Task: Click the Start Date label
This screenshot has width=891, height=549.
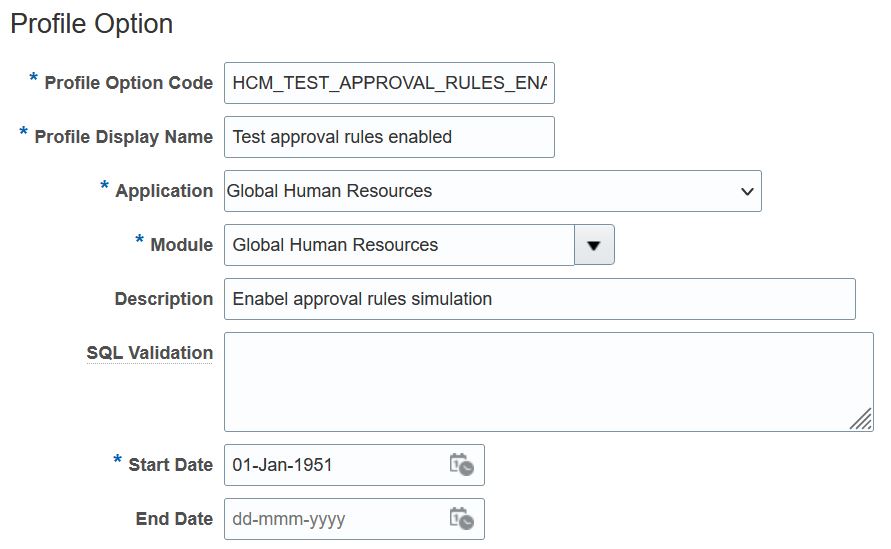Action: (170, 465)
